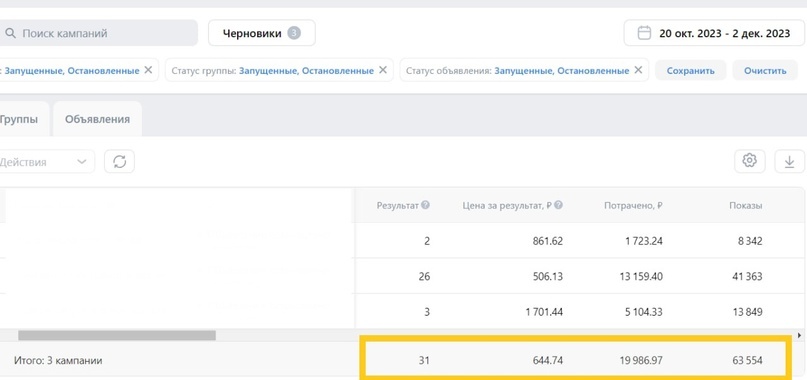The height and width of the screenshot is (380, 807).
Task: Click the Сохранить filter button
Action: pyautogui.click(x=691, y=71)
